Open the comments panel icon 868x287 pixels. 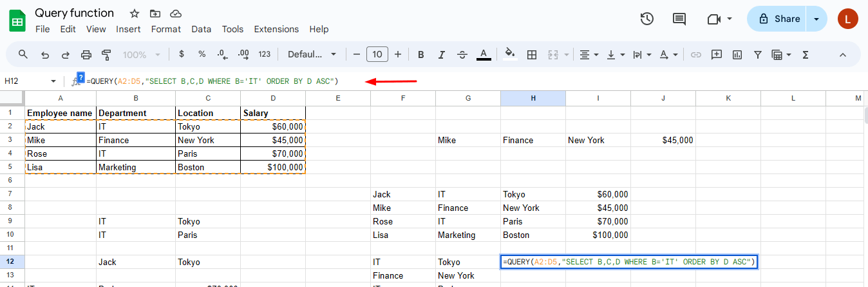pos(679,19)
